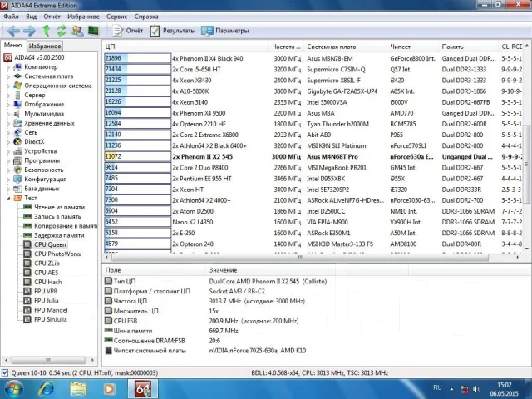Click the Forward arrow toolbar icon

pos(30,31)
